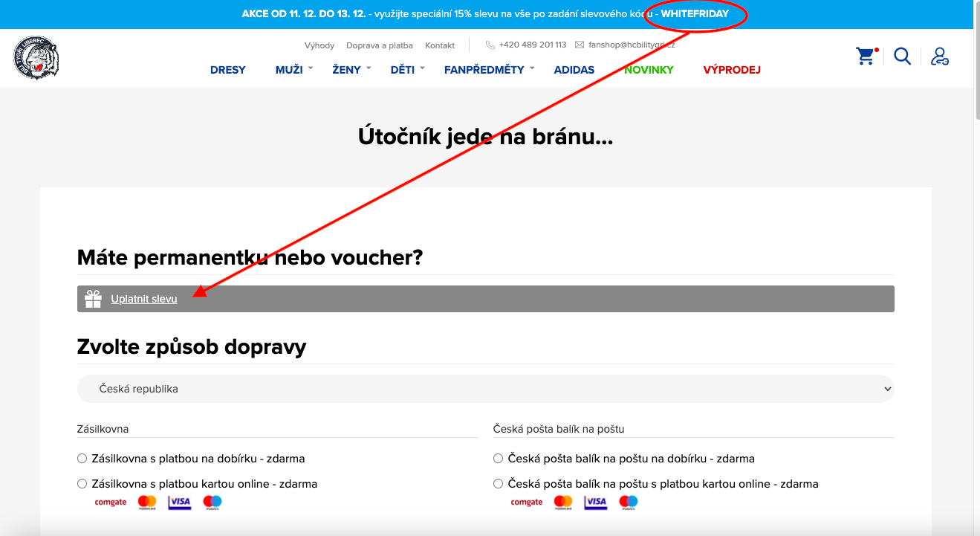This screenshot has height=536, width=980.
Task: Open the shopping cart icon
Action: click(x=865, y=56)
